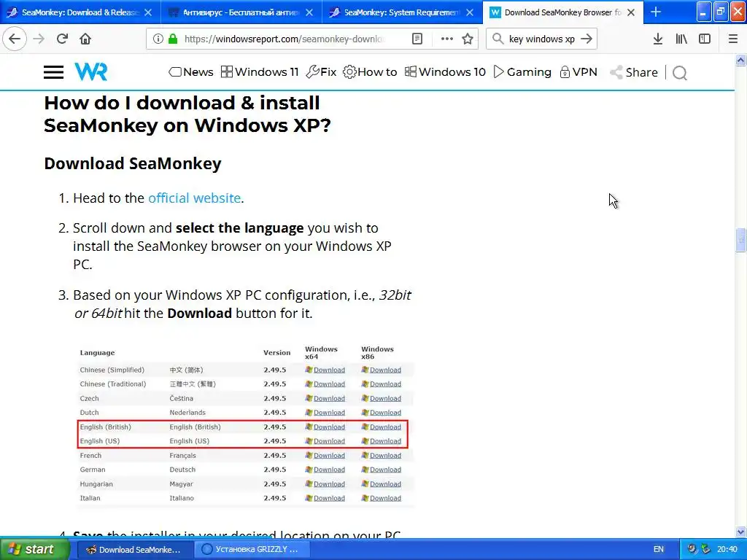Image resolution: width=747 pixels, height=560 pixels.
Task: Follow the official website link
Action: [x=194, y=198]
